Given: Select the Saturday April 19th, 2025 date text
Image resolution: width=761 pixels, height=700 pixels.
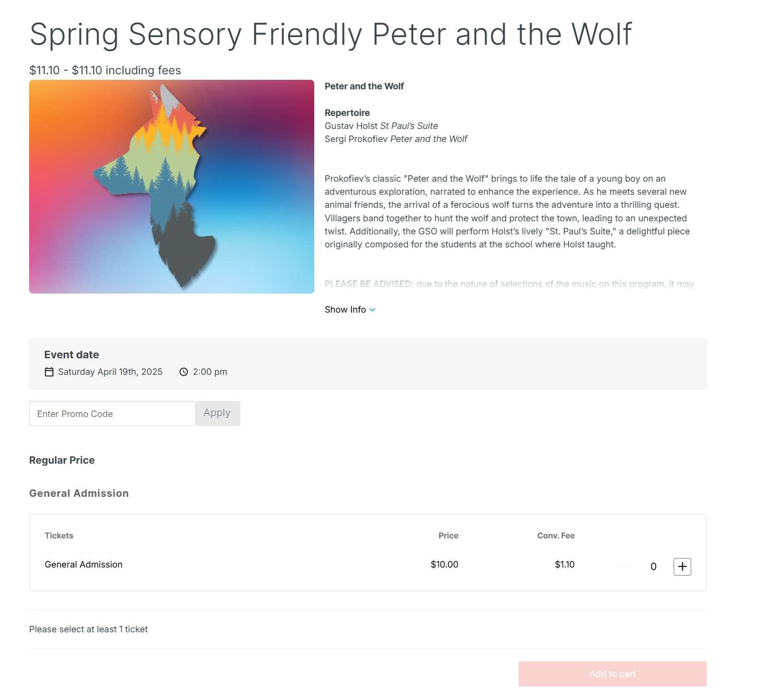Looking at the screenshot, I should click(110, 372).
